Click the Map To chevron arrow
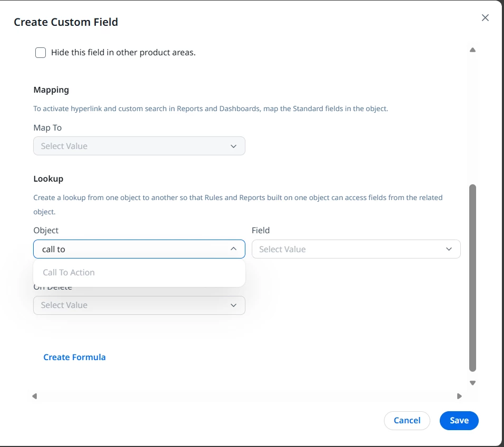The image size is (504, 447). [x=234, y=146]
